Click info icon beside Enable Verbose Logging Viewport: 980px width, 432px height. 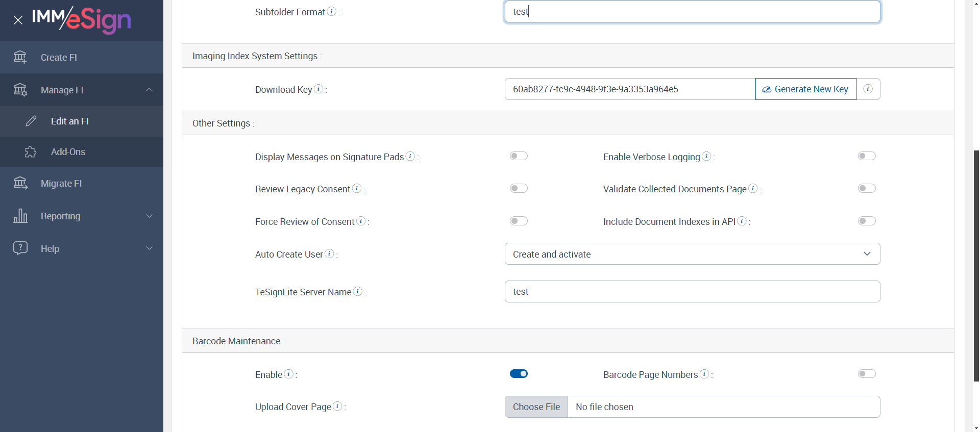tap(706, 156)
